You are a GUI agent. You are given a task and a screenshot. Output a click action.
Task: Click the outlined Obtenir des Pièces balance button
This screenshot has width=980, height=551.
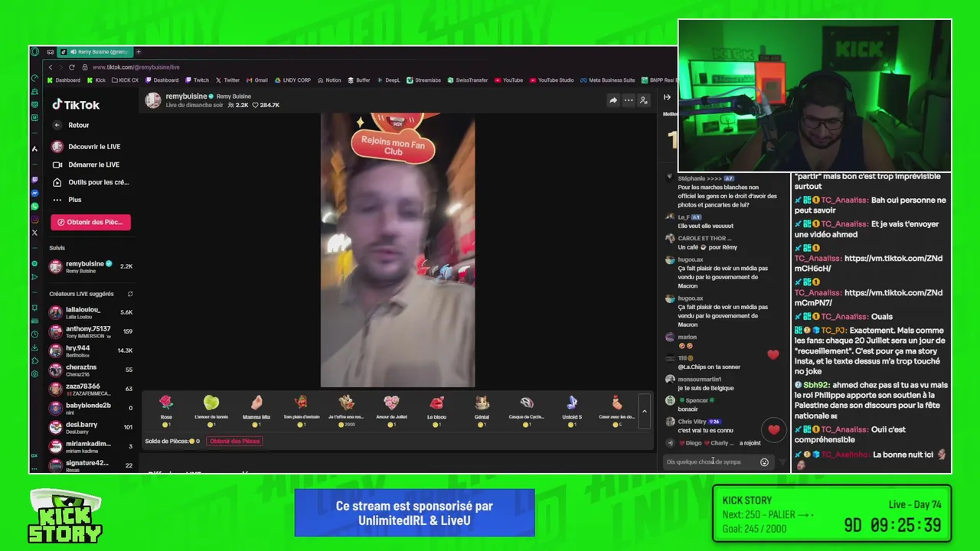click(235, 441)
